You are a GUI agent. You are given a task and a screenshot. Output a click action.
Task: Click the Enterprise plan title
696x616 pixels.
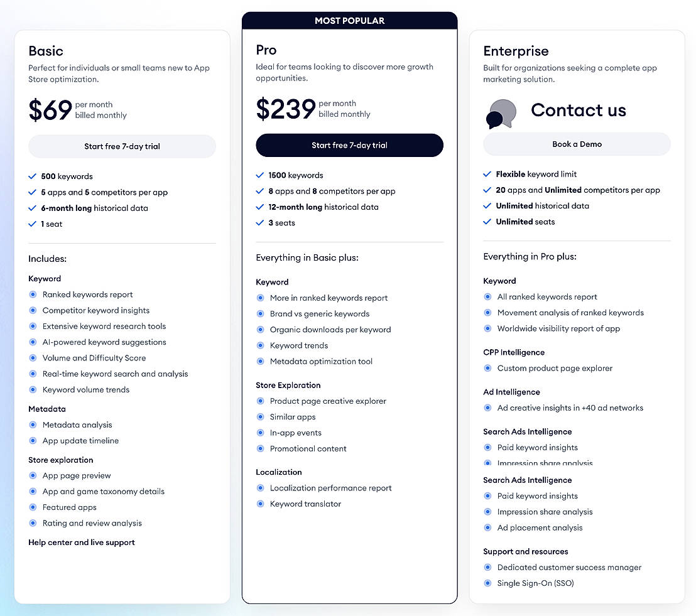point(516,51)
